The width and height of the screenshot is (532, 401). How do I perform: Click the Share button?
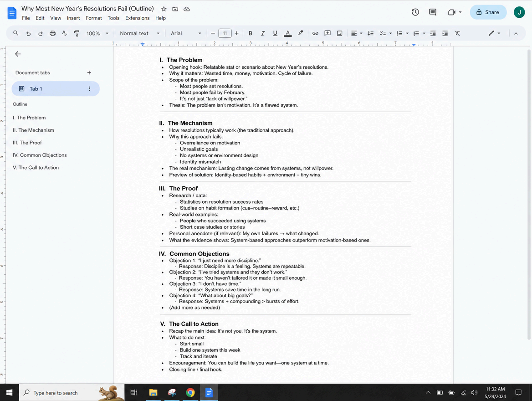(488, 12)
